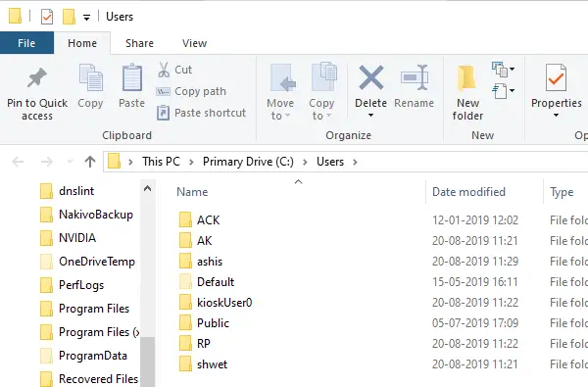This screenshot has height=387, width=588.
Task: Expand chevron after Users in path
Action: pos(355,162)
